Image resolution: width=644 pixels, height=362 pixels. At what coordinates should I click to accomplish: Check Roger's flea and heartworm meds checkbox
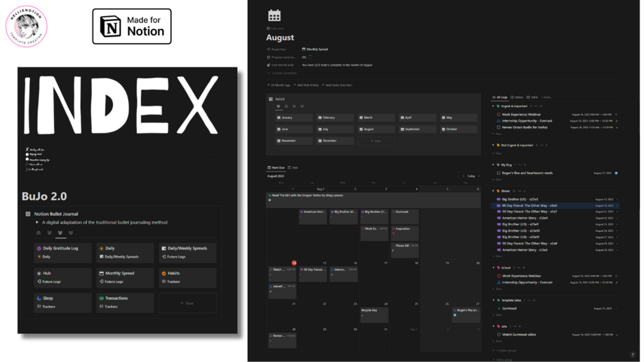499,173
